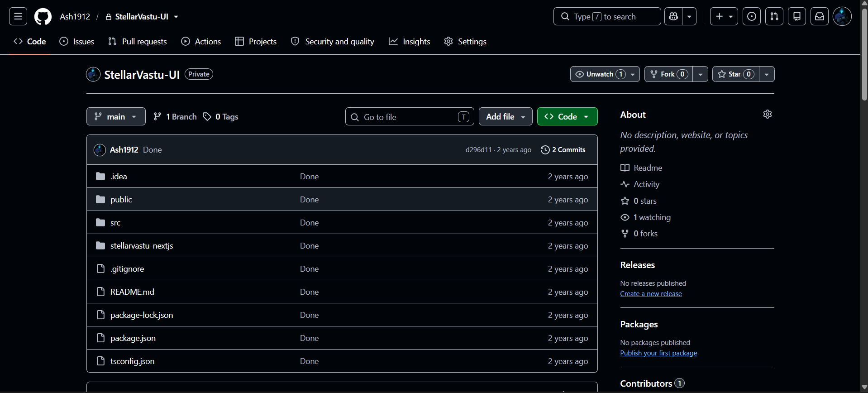Image resolution: width=868 pixels, height=393 pixels.
Task: Open the Copilot chat icon
Action: (673, 17)
